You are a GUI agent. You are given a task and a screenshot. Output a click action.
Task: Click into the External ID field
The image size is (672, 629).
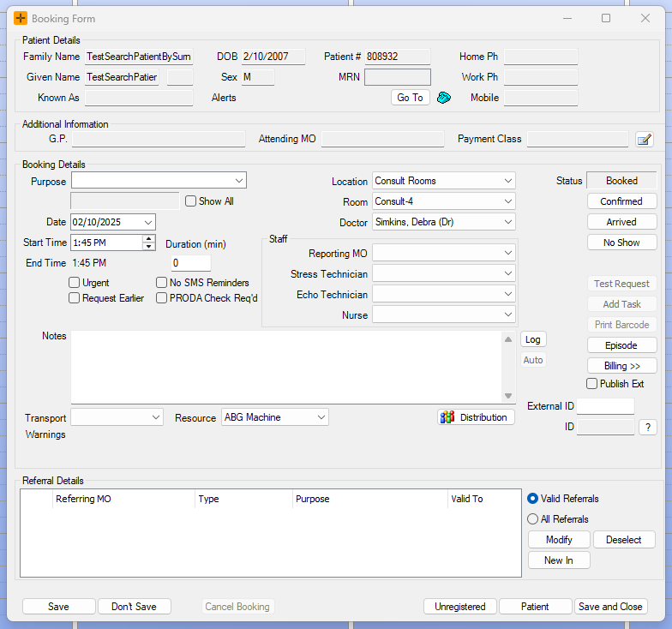605,406
